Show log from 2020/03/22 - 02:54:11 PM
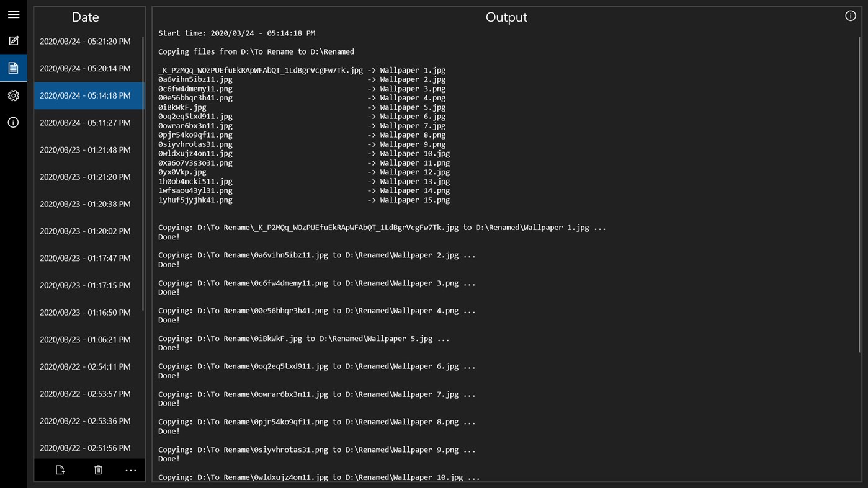Viewport: 868px width, 488px height. (86, 366)
